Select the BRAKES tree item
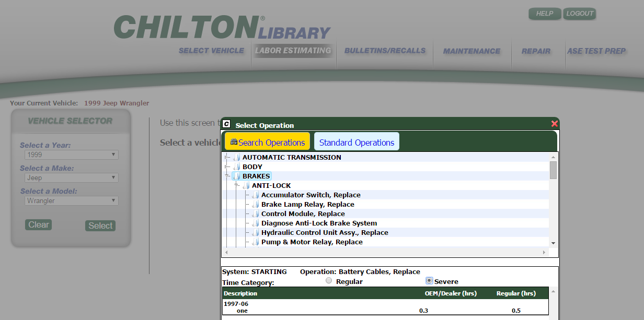This screenshot has height=320, width=644. coord(256,176)
